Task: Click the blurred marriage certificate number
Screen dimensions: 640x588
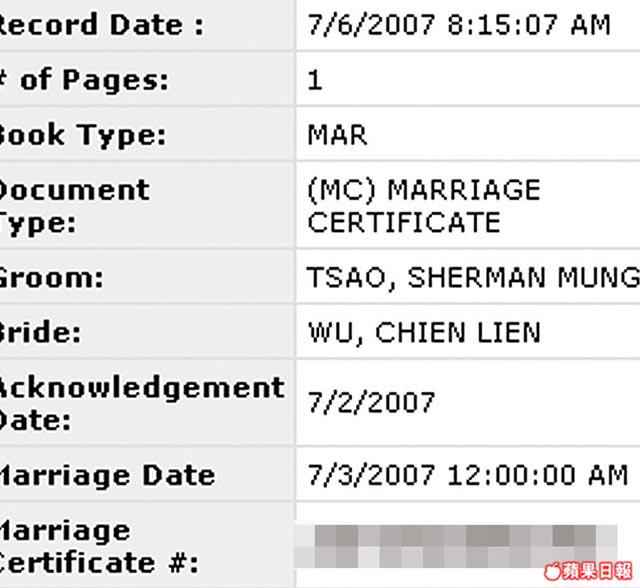Action: coord(456,546)
